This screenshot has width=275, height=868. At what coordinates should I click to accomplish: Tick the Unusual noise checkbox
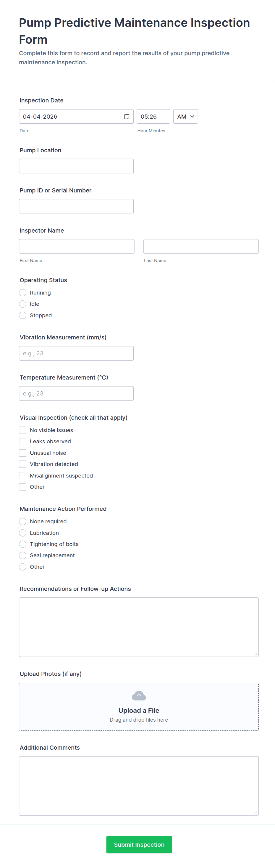click(22, 453)
